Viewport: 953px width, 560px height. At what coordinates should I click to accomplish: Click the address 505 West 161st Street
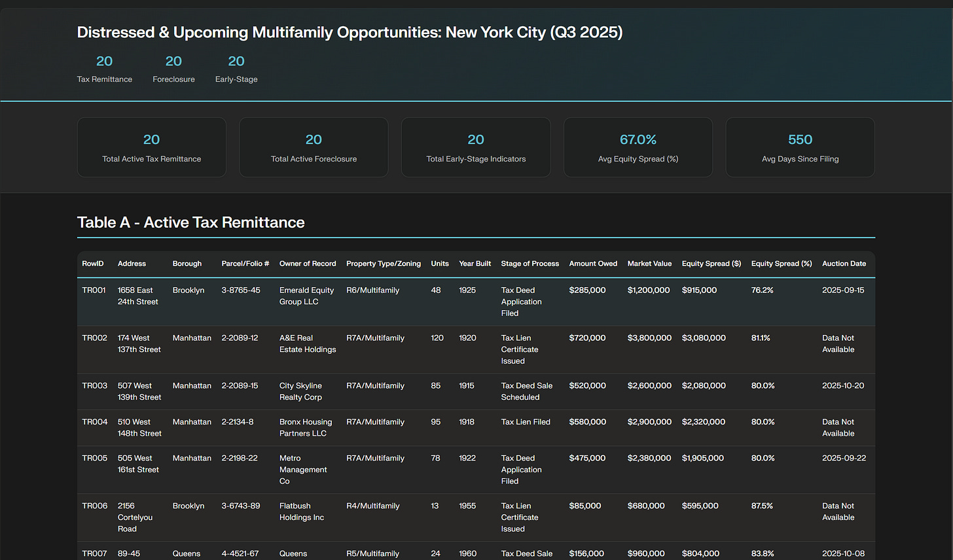click(x=139, y=464)
